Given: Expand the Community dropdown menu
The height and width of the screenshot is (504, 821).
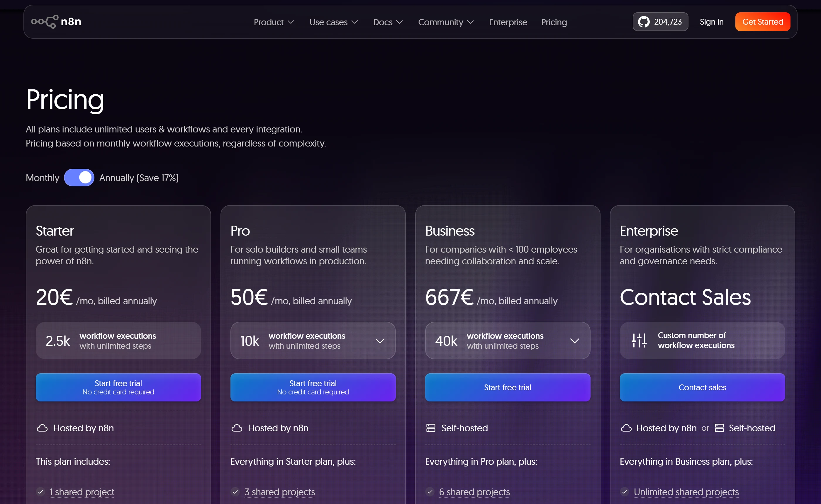Looking at the screenshot, I should (446, 22).
